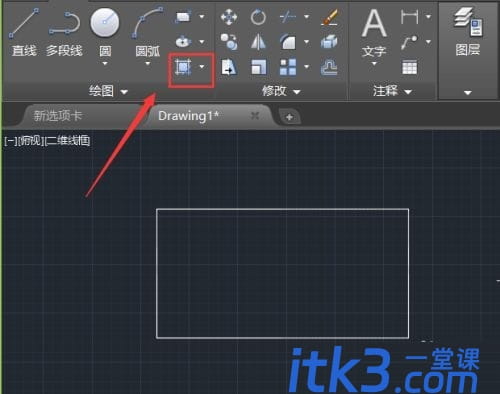Image resolution: width=500 pixels, height=394 pixels.
Task: Open the Boundary tool dropdown arrow
Action: [202, 67]
